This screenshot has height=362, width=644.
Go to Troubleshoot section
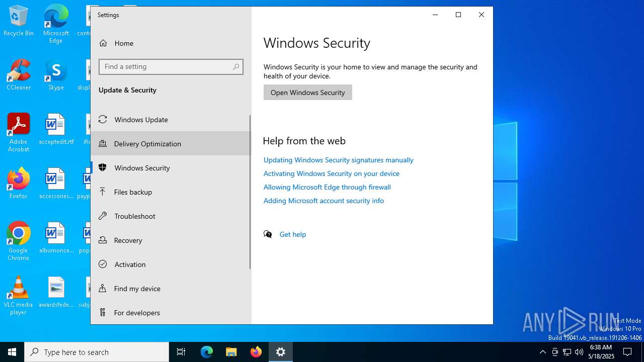[171, 216]
